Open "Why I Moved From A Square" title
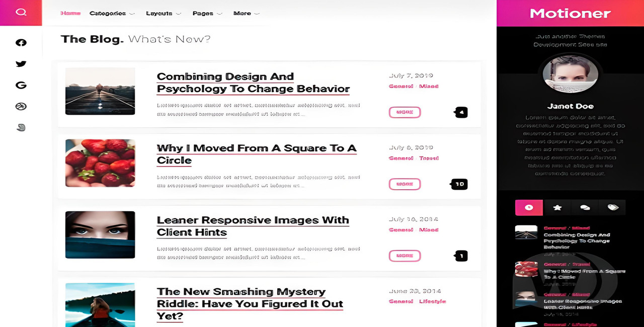 (x=257, y=154)
